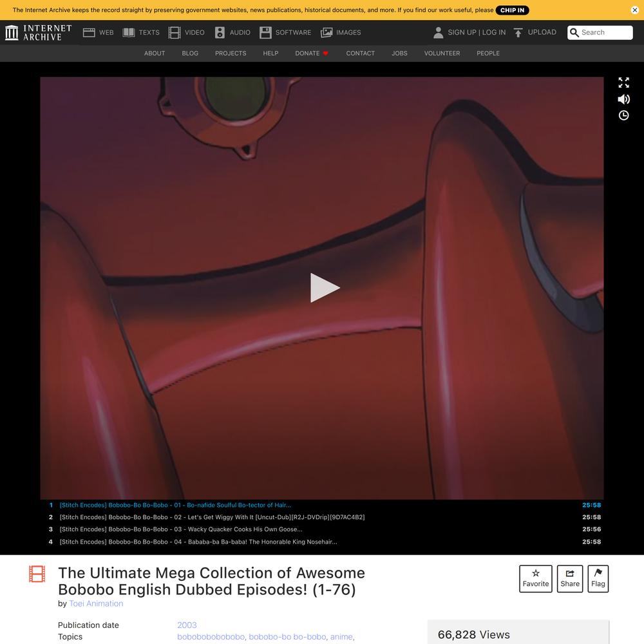This screenshot has width=644, height=644.
Task: Click the 2003 publication date link
Action: tap(187, 625)
